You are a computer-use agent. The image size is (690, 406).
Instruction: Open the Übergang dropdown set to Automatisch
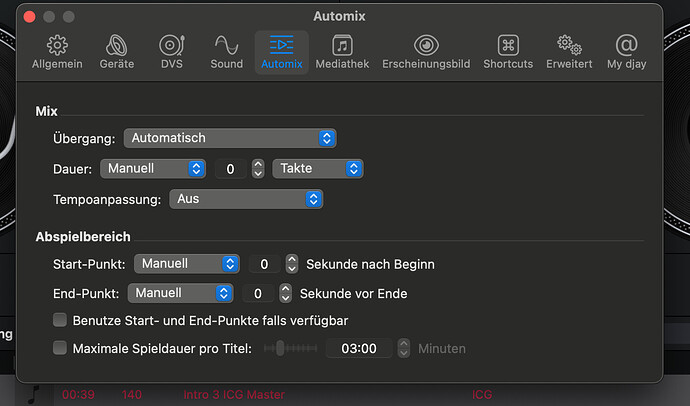tap(230, 138)
